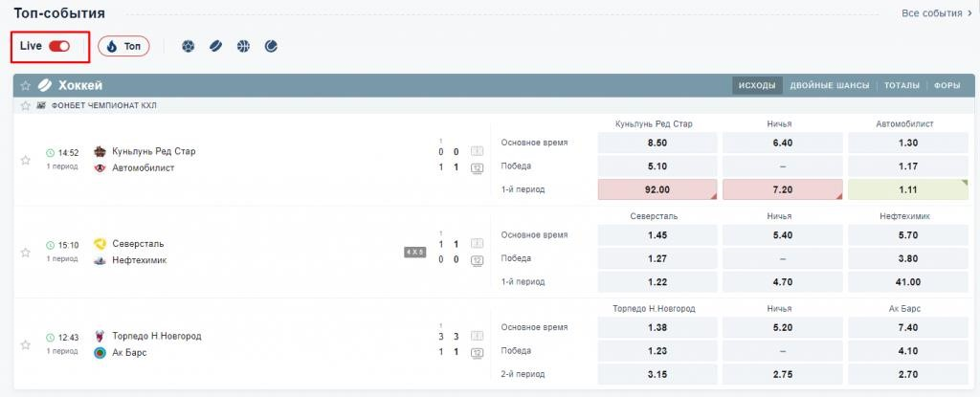Image resolution: width=980 pixels, height=397 pixels.
Task: Add Торпедо Н.Новгород match to favorites
Action: pyautogui.click(x=26, y=345)
